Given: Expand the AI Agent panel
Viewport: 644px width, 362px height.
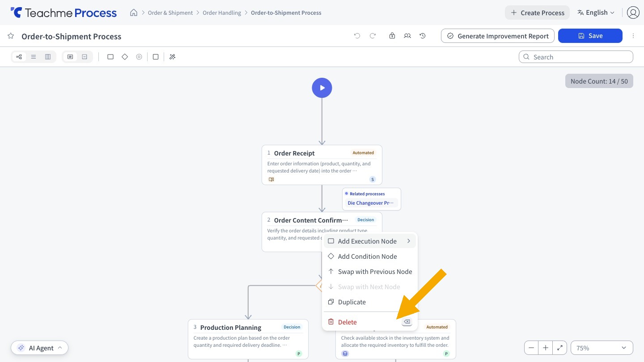Looking at the screenshot, I should [x=39, y=348].
